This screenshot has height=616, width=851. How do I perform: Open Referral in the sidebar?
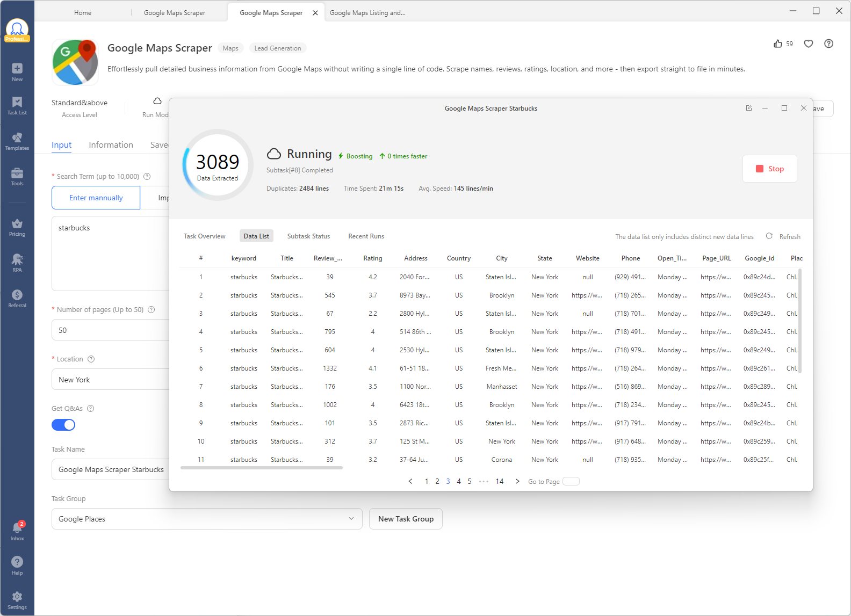point(17,299)
